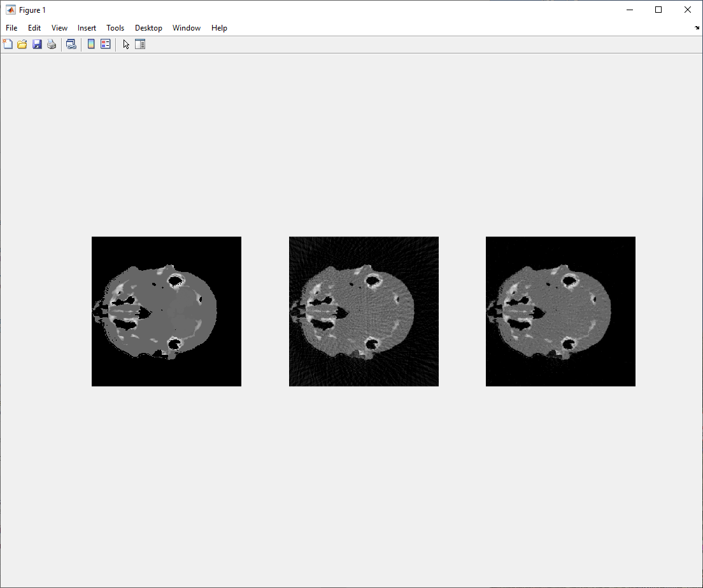Screen dimensions: 703x588
Task: Open the Help menu
Action: (219, 28)
